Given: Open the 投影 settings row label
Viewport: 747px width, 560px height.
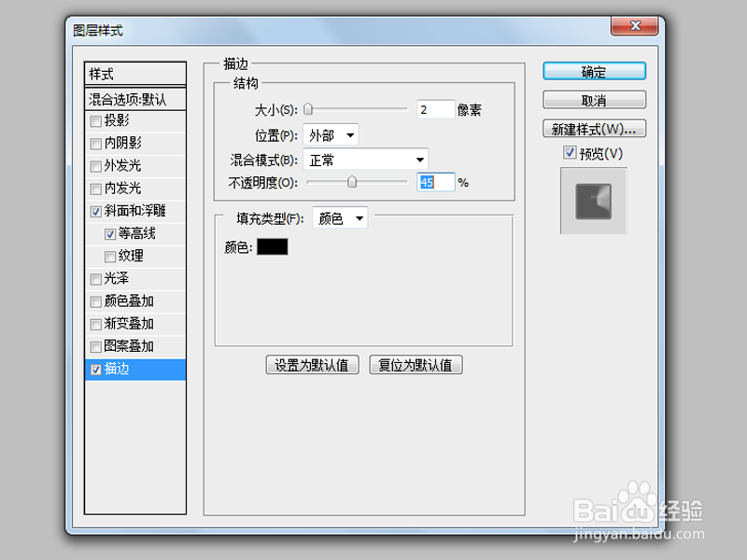Looking at the screenshot, I should click(117, 120).
